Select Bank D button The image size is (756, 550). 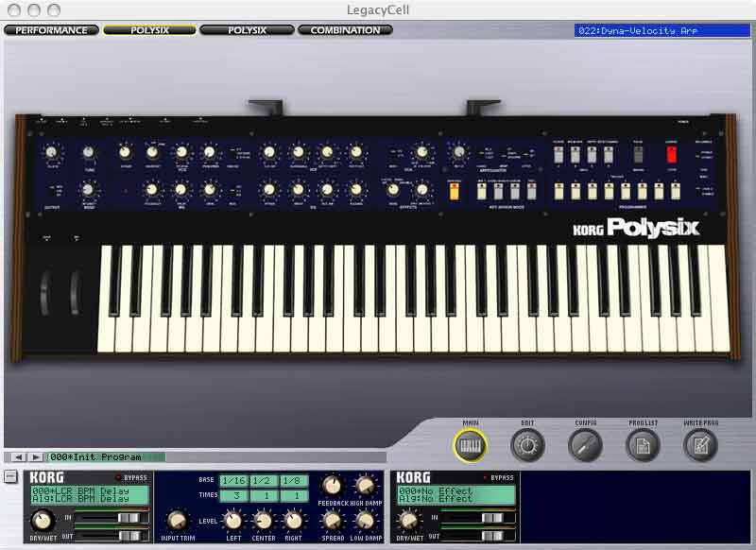tap(609, 154)
